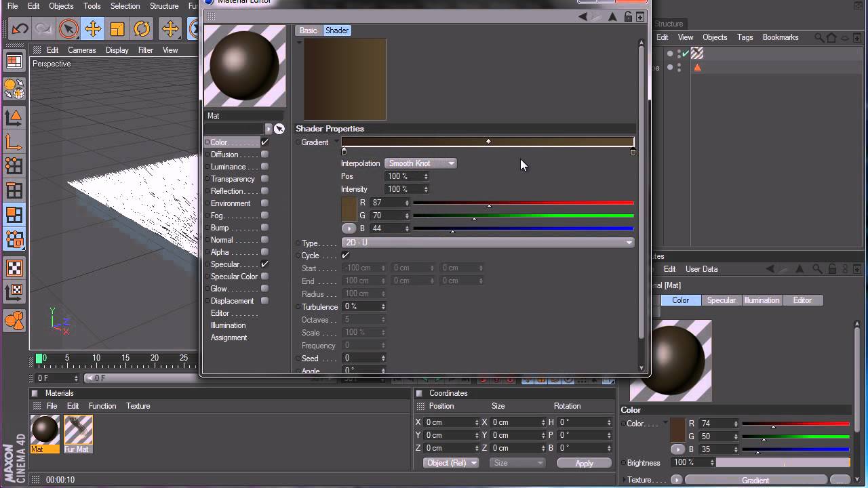Viewport: 868px width, 488px height.
Task: Click the Illumination tab in Attributes panel
Action: [762, 300]
